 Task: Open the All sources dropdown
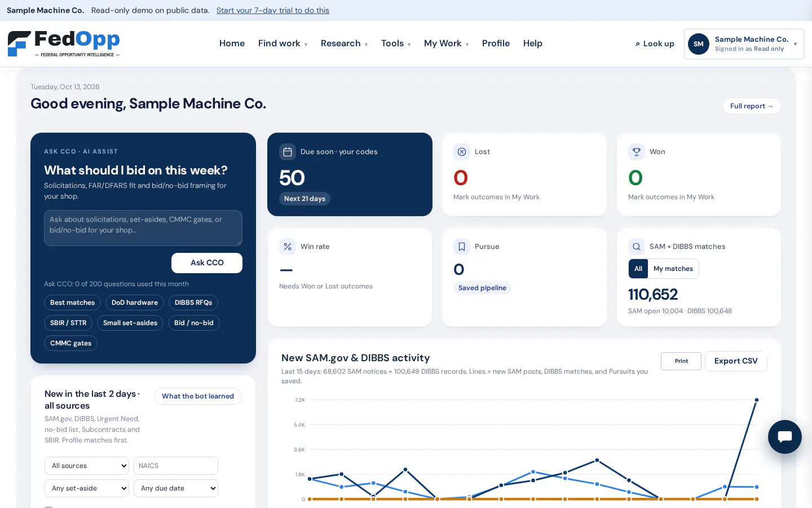(x=87, y=466)
